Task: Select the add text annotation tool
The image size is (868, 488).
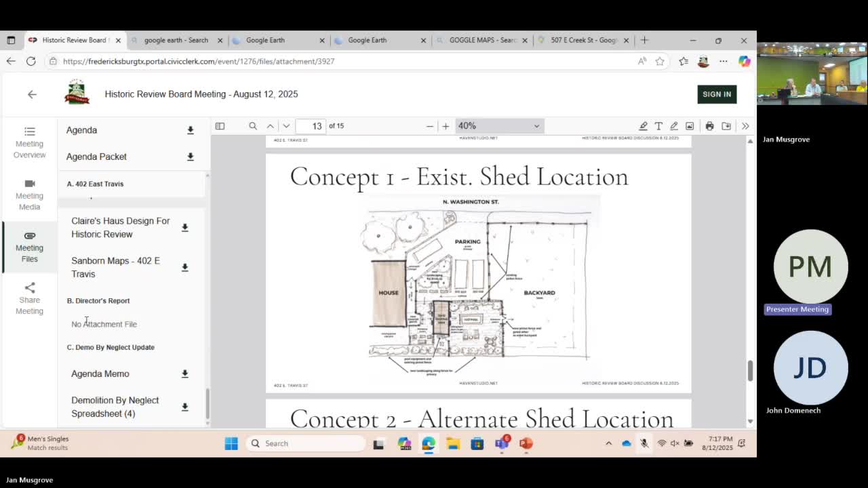Action: pos(658,126)
